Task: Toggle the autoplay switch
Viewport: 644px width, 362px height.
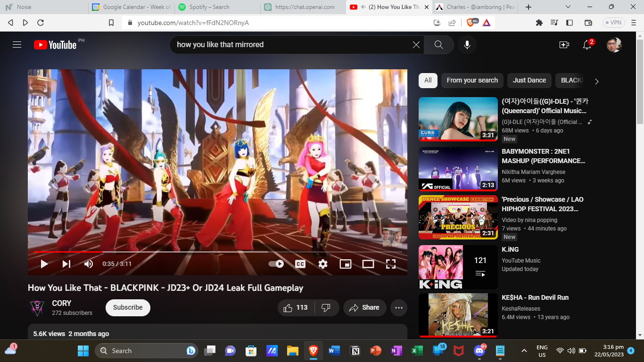Action: click(x=276, y=264)
